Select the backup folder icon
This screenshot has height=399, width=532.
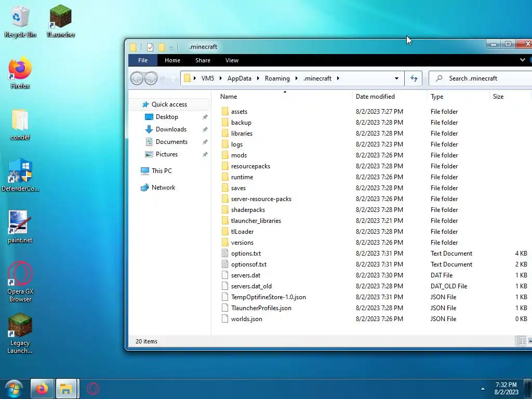point(225,123)
